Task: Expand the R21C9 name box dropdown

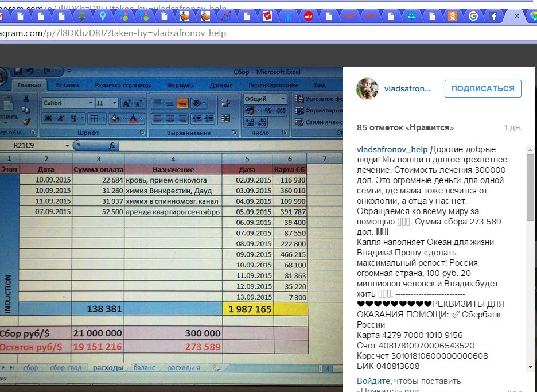Action: [x=69, y=146]
